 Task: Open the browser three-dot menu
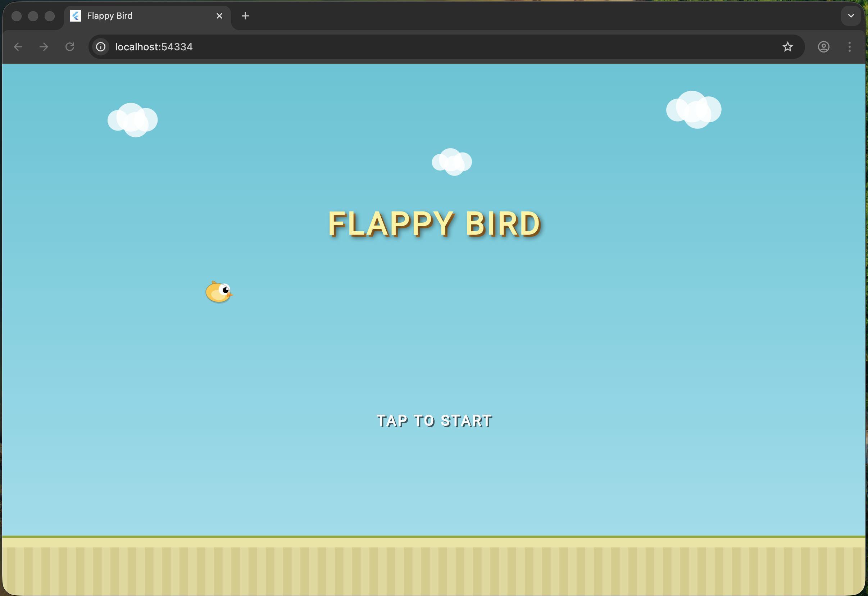849,47
